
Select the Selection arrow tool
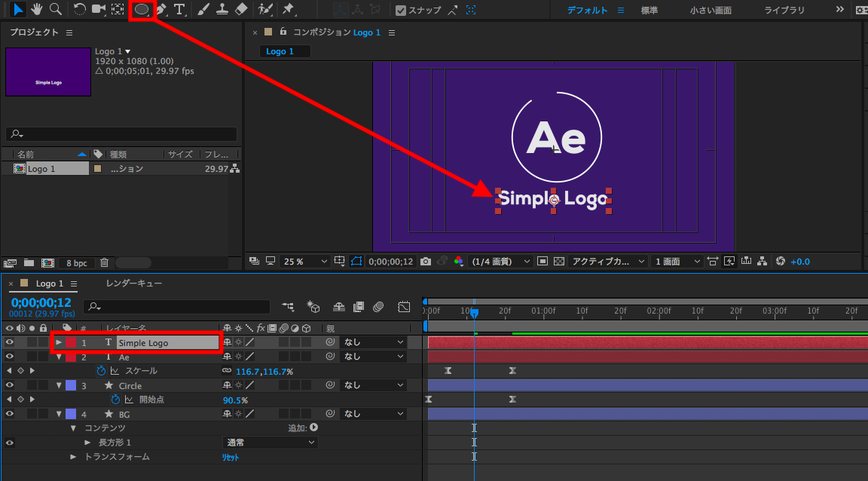[18, 9]
